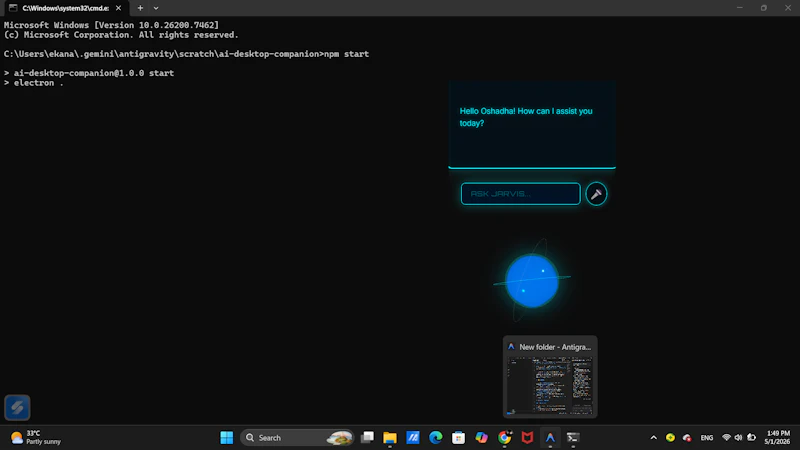Image resolution: width=800 pixels, height=450 pixels.
Task: Open Microsoft Store from the taskbar
Action: (x=459, y=437)
